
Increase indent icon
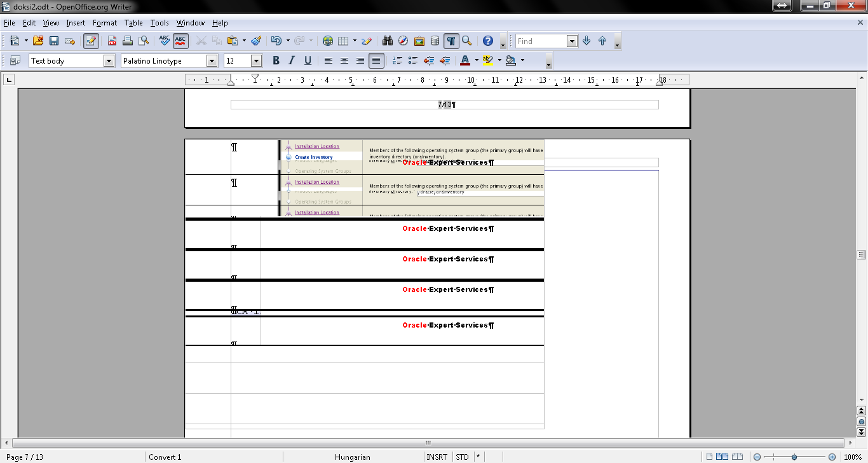445,60
